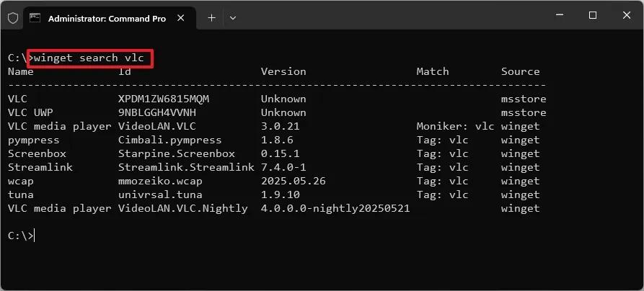Open a new tab with the plus button
This screenshot has width=644, height=291.
click(x=211, y=18)
